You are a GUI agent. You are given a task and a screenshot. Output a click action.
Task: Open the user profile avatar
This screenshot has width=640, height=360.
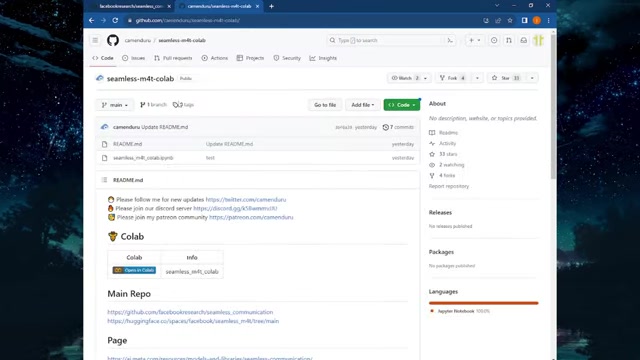[538, 40]
